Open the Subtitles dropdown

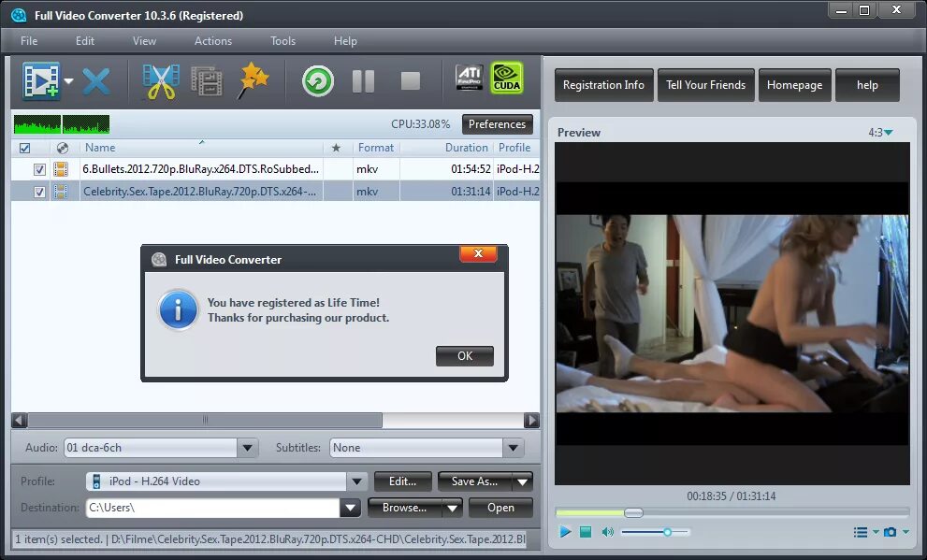(x=514, y=448)
